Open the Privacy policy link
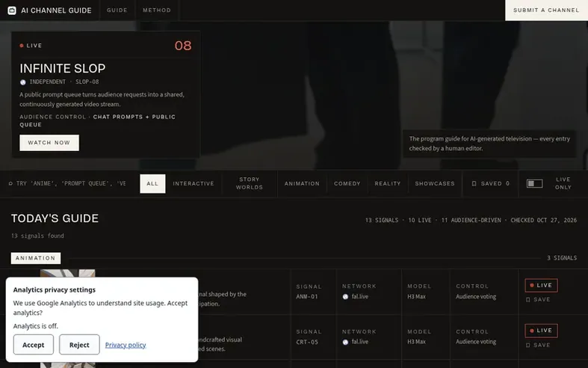The width and height of the screenshot is (588, 368). [x=126, y=345]
